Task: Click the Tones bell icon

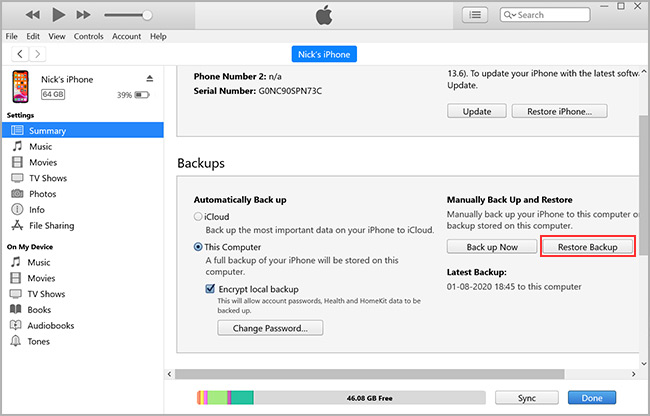Action: coord(15,341)
